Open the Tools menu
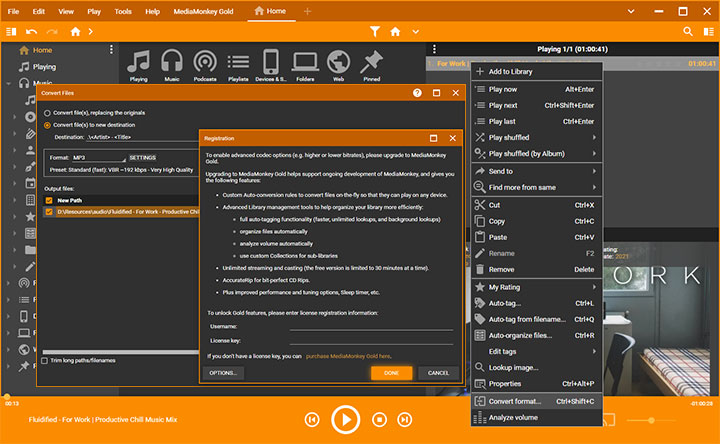 pos(123,11)
